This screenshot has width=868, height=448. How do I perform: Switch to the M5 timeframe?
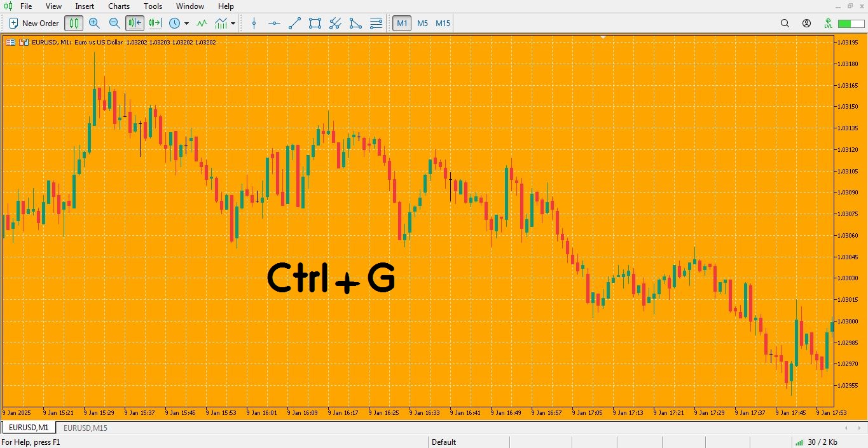[423, 24]
